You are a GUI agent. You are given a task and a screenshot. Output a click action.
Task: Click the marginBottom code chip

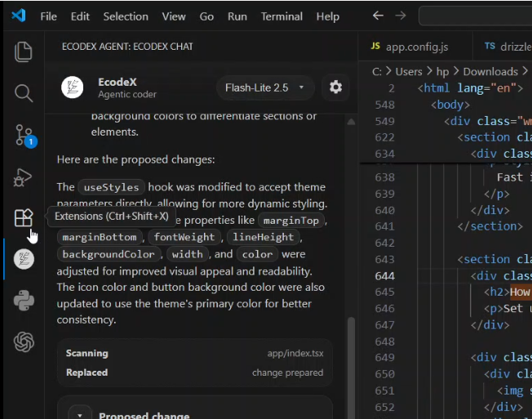tap(100, 237)
